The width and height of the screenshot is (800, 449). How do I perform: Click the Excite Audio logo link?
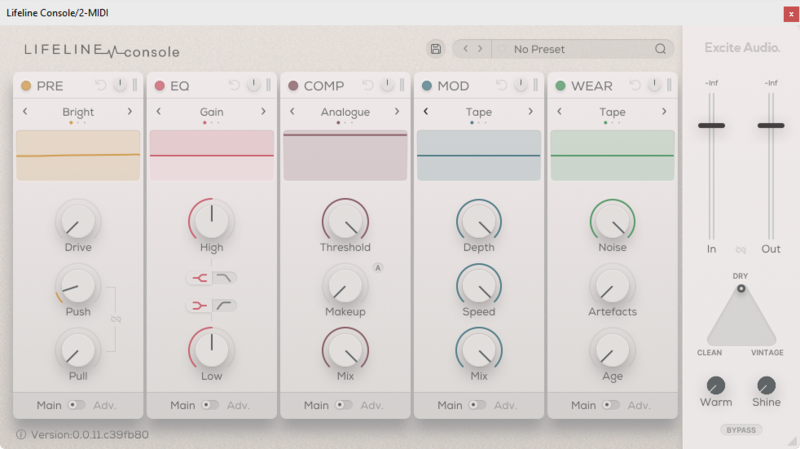click(x=743, y=47)
